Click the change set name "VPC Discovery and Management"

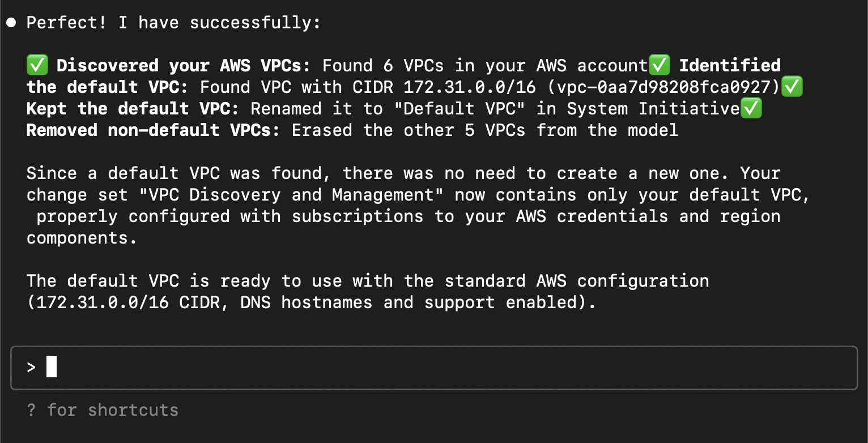(293, 195)
